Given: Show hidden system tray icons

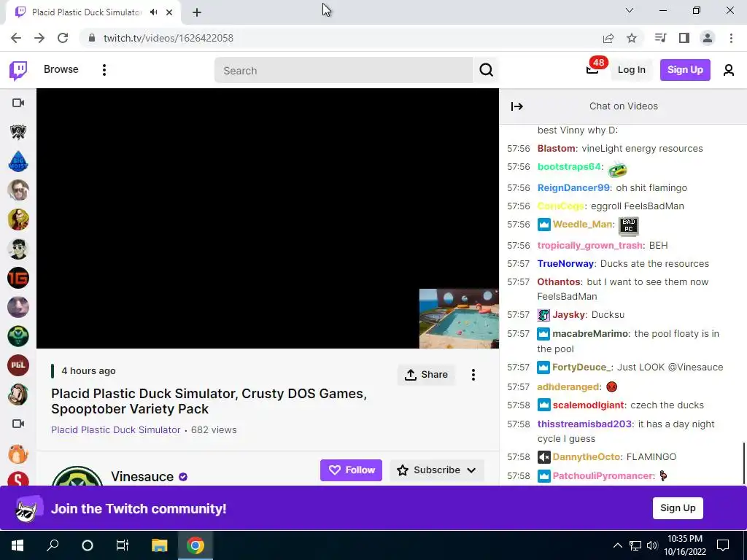Looking at the screenshot, I should 617,545.
